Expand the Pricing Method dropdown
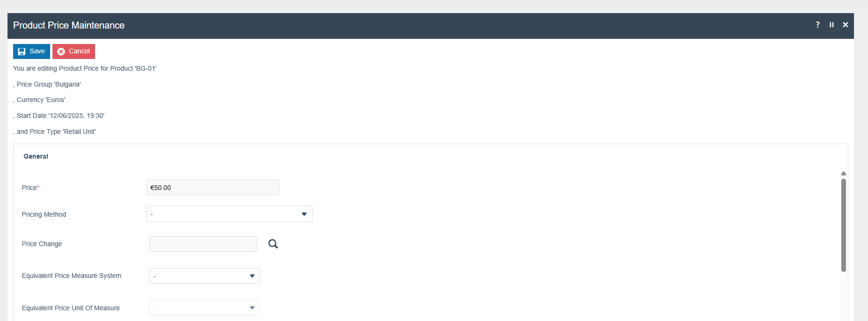The width and height of the screenshot is (868, 321). [304, 214]
